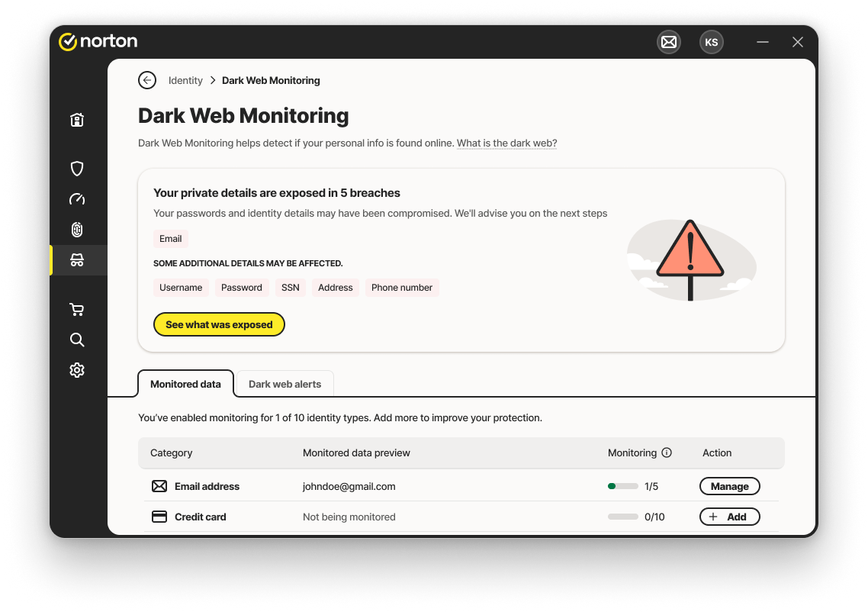Click Add for Credit card
This screenshot has width=868, height=612.
(730, 517)
